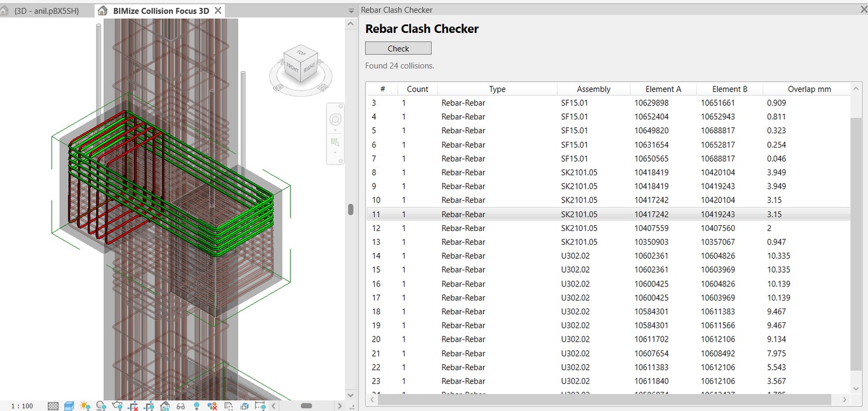Viewport: 868px width, 411px height.
Task: Select Element A 10350903 in row 13
Action: coord(651,242)
